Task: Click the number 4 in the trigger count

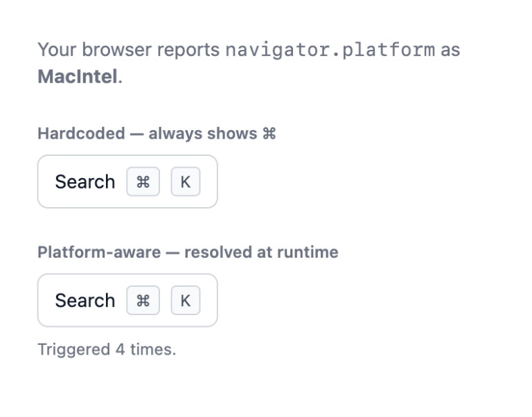Action: 120,350
